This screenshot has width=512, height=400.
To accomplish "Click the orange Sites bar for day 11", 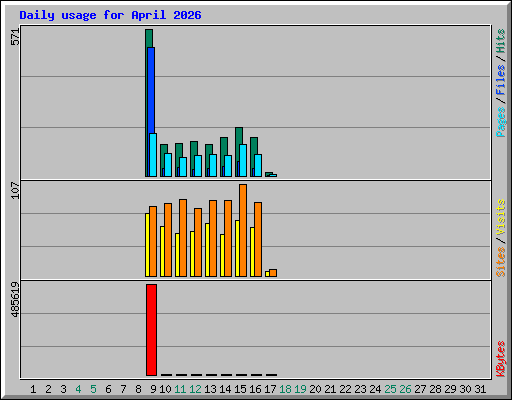I will [x=183, y=238].
